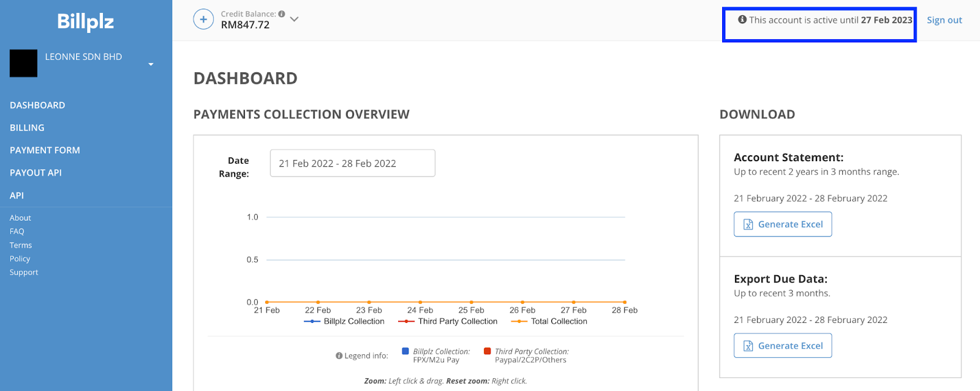Click the Sign out link

coord(944,20)
